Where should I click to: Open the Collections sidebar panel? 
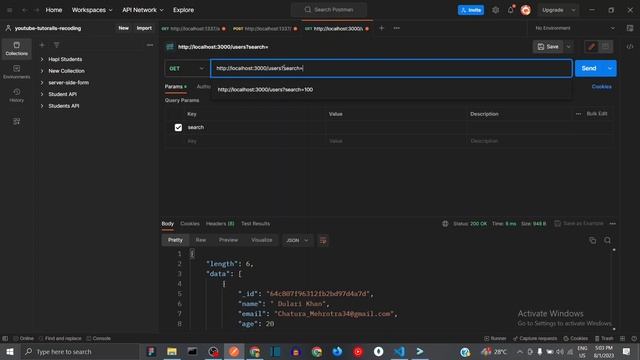[16, 48]
